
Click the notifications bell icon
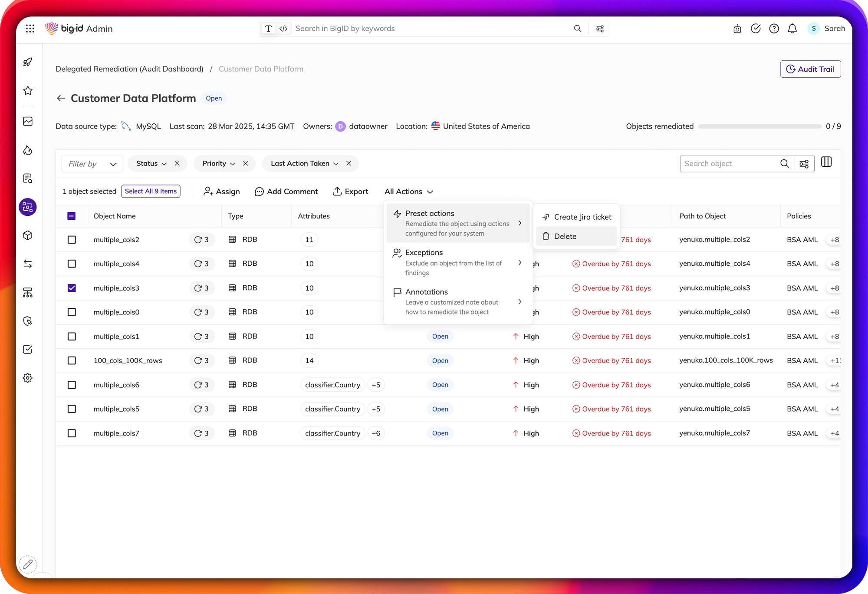[792, 29]
